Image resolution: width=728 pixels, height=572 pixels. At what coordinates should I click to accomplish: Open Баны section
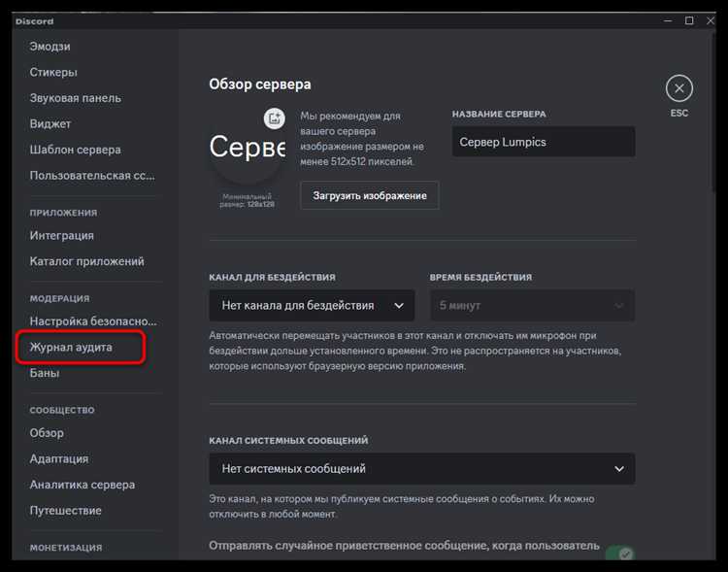click(45, 373)
